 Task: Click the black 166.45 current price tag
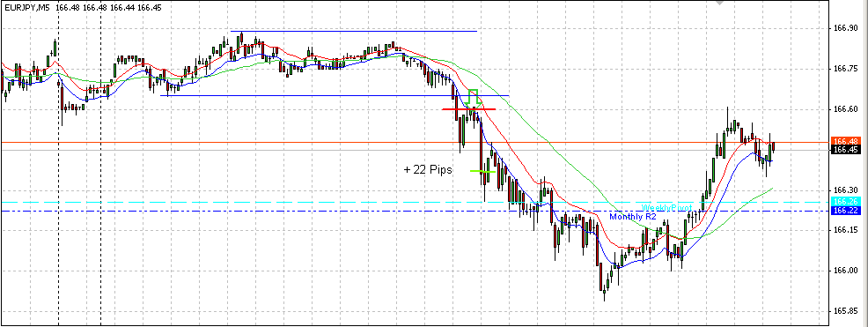(845, 150)
